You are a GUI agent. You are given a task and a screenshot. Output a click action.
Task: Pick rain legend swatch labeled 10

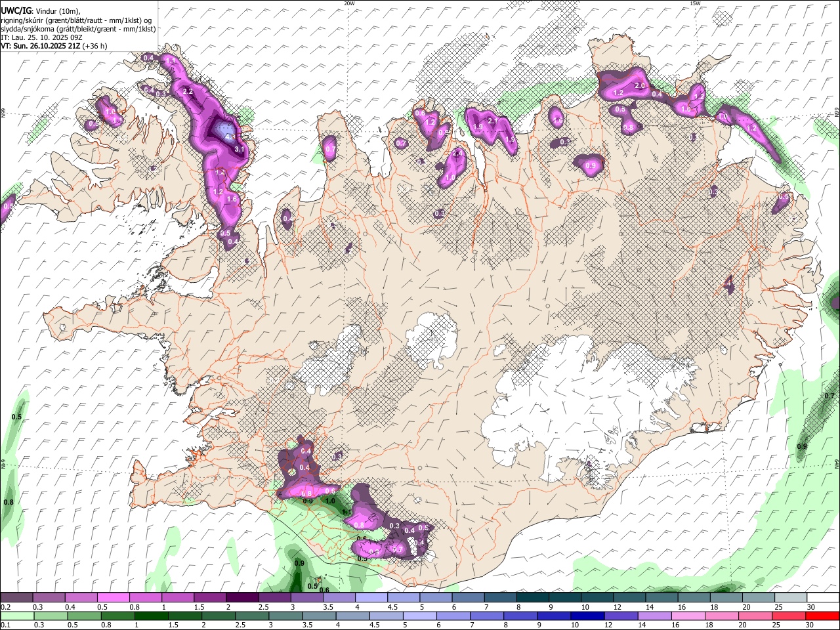click(x=587, y=616)
